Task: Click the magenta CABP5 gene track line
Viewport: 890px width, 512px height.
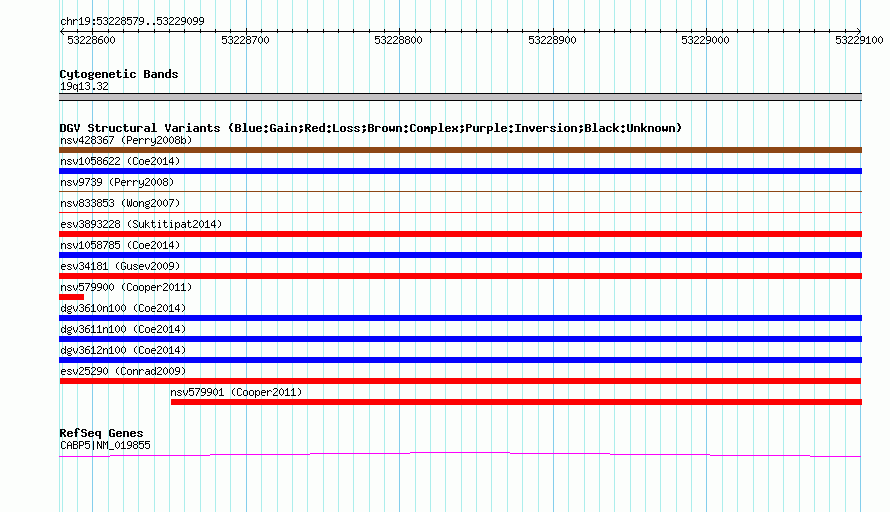Action: coord(460,454)
